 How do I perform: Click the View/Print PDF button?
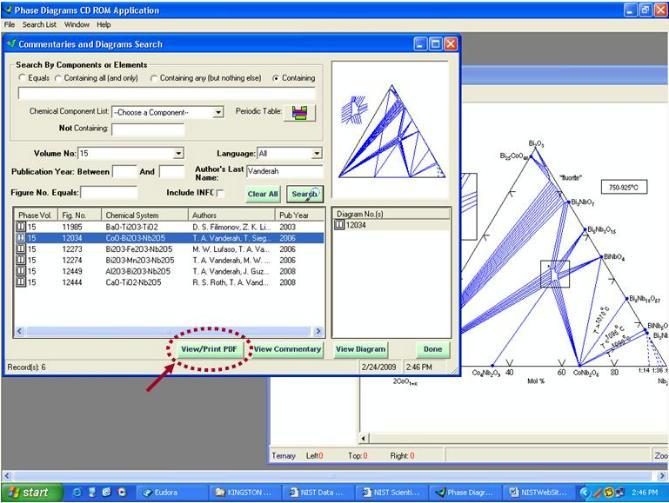click(x=209, y=349)
